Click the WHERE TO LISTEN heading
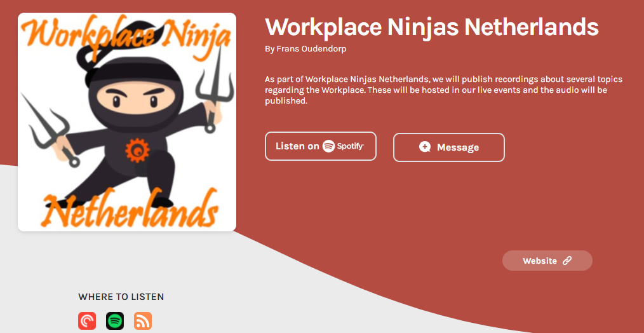Image resolution: width=644 pixels, height=333 pixels. (121, 296)
